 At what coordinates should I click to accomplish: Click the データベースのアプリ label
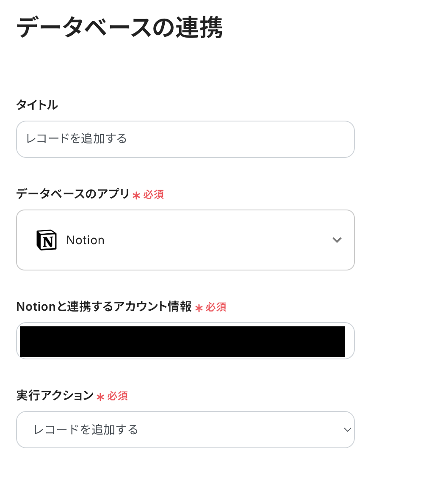[73, 194]
